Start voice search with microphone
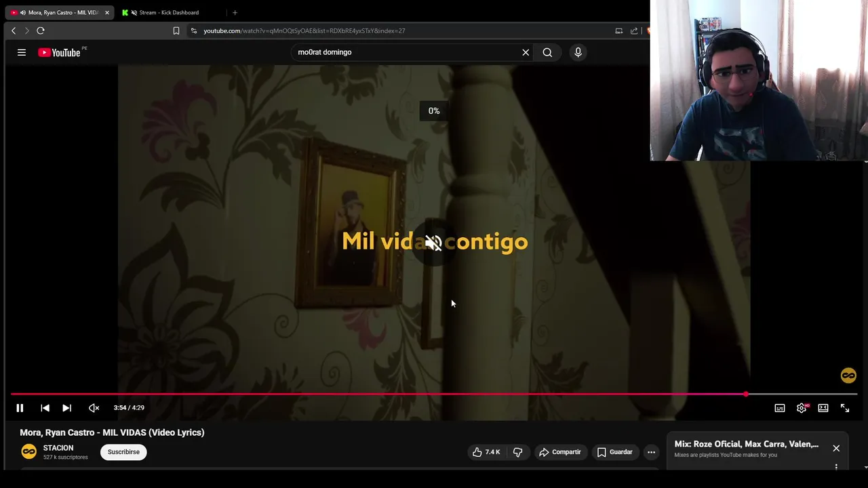The image size is (868, 488). [578, 52]
